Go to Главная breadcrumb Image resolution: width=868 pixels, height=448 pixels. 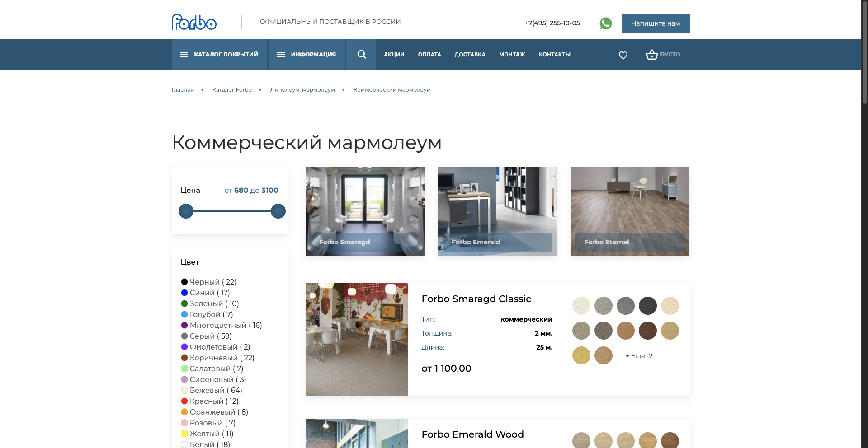(183, 90)
